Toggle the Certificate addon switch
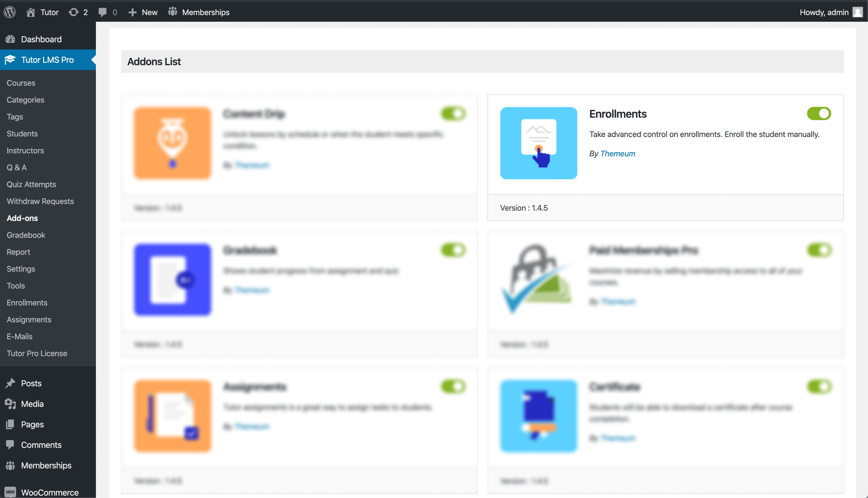 pyautogui.click(x=819, y=387)
